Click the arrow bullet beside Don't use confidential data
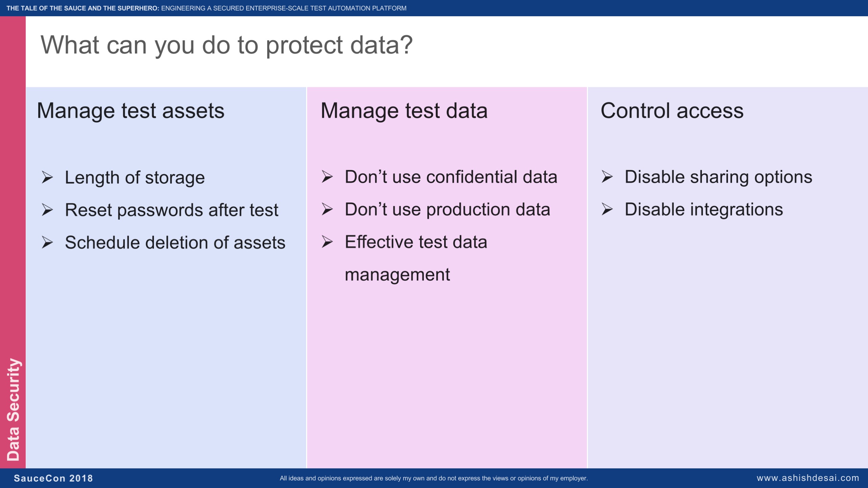The width and height of the screenshot is (868, 488). coord(327,177)
